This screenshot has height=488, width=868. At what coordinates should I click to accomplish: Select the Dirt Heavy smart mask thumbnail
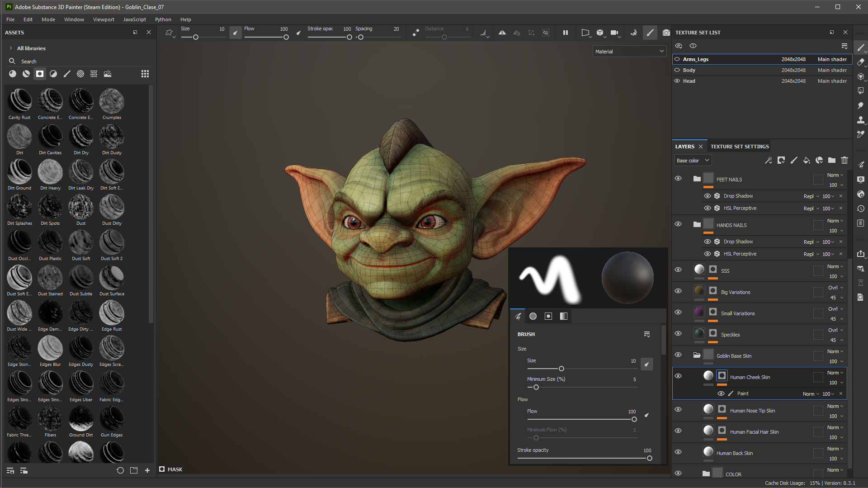pos(50,172)
